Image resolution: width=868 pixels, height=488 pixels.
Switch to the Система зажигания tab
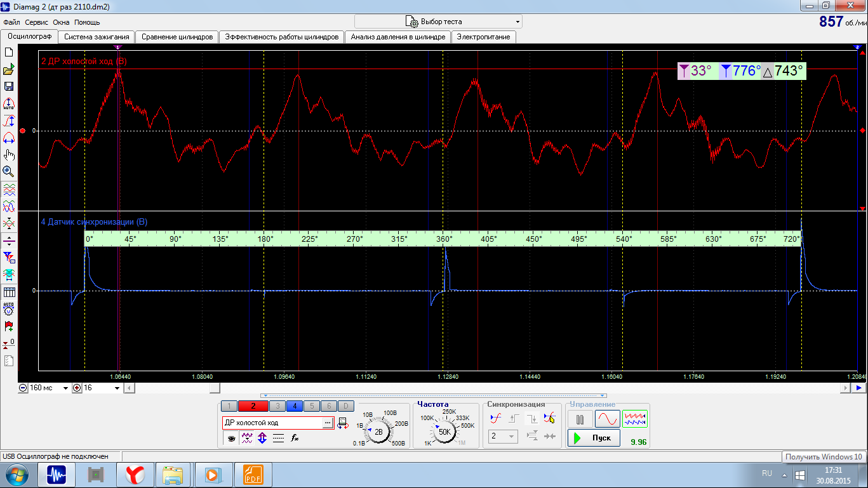click(x=97, y=37)
